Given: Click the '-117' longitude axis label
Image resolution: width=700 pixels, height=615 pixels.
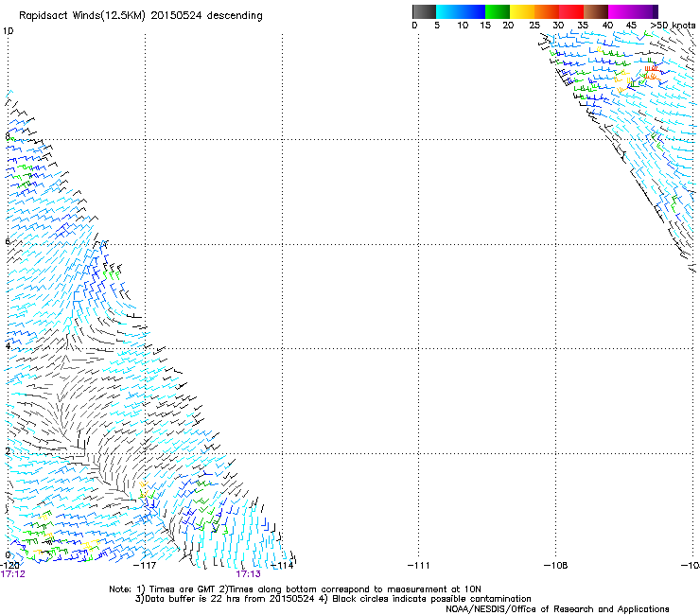Looking at the screenshot, I should pyautogui.click(x=145, y=566).
